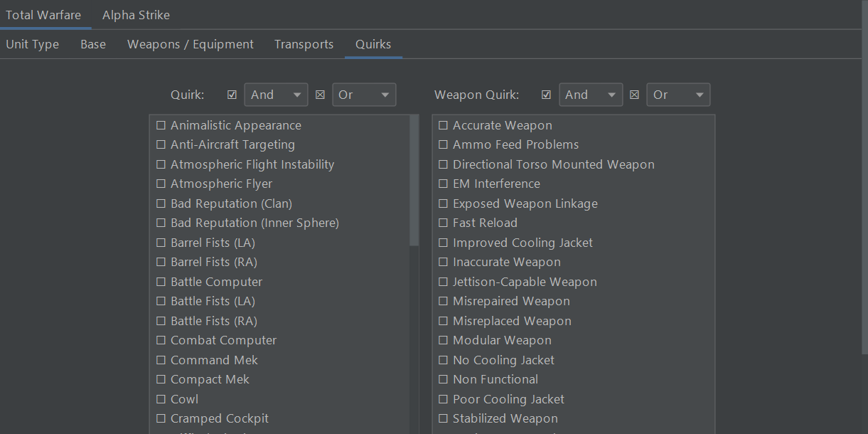Image resolution: width=868 pixels, height=434 pixels.
Task: Enable the Accurate Weapon quirk
Action: [x=443, y=125]
